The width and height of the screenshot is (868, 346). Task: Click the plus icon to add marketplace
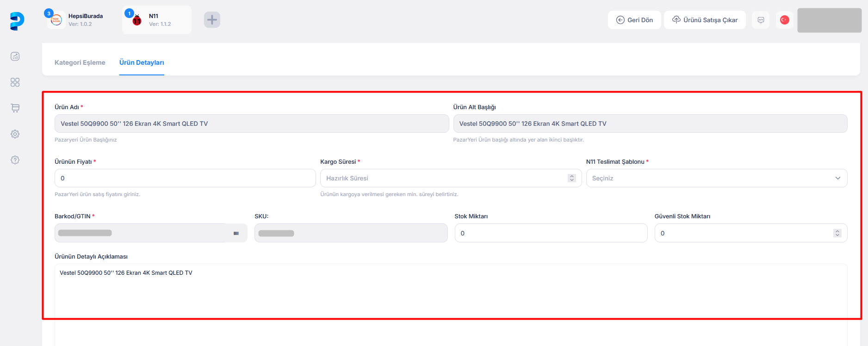[x=212, y=20]
